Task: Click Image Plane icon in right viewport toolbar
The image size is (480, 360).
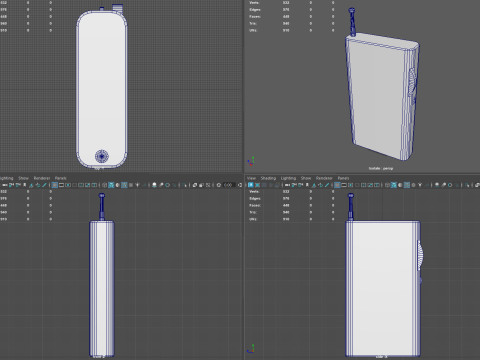Action: point(314,185)
